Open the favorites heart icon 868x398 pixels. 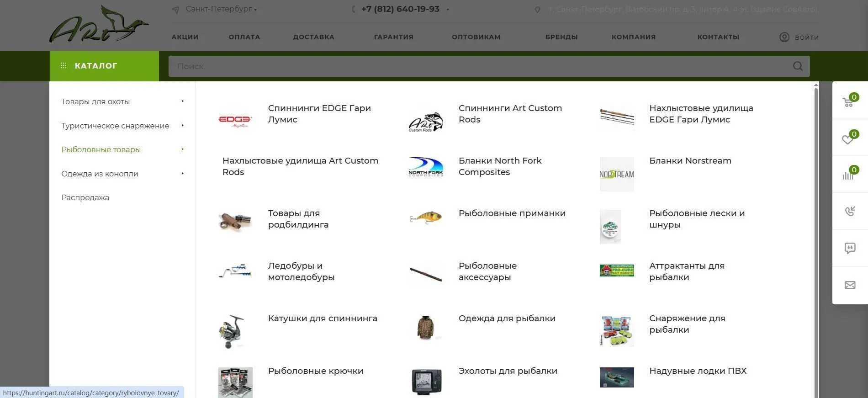coord(848,139)
